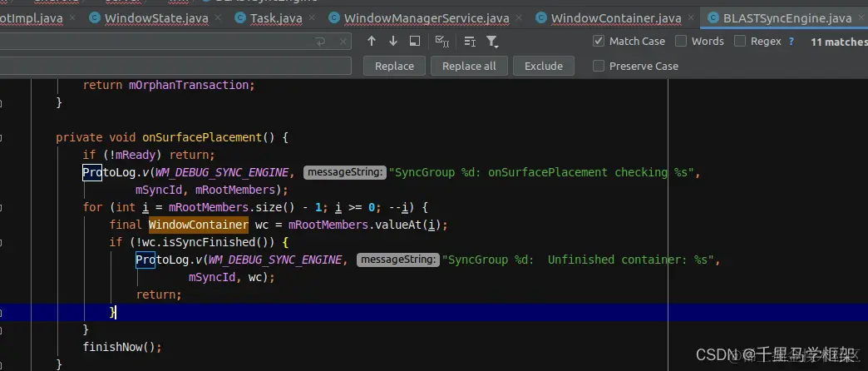Focus the replace text field
This screenshot has height=371, width=868.
175,66
